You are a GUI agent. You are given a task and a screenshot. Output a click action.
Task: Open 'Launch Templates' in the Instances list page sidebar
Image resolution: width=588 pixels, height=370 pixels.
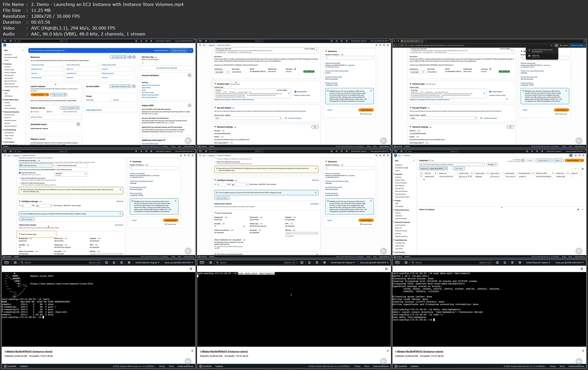tap(401, 183)
